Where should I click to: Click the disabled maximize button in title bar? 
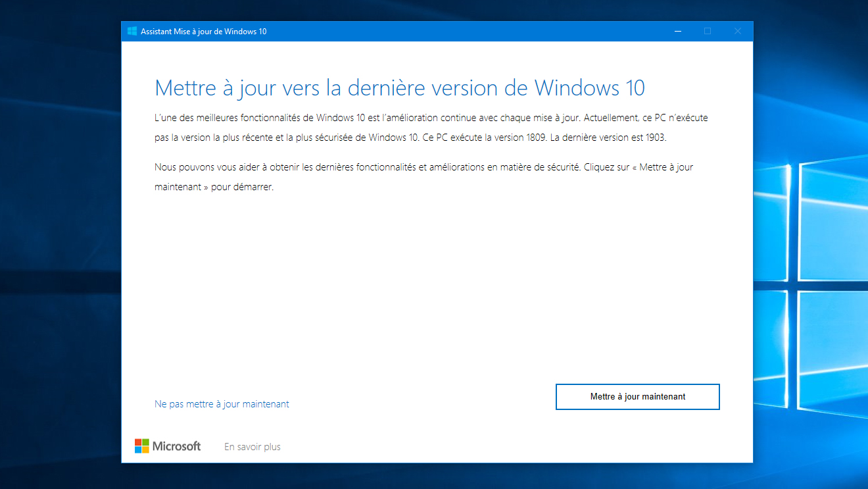[708, 31]
